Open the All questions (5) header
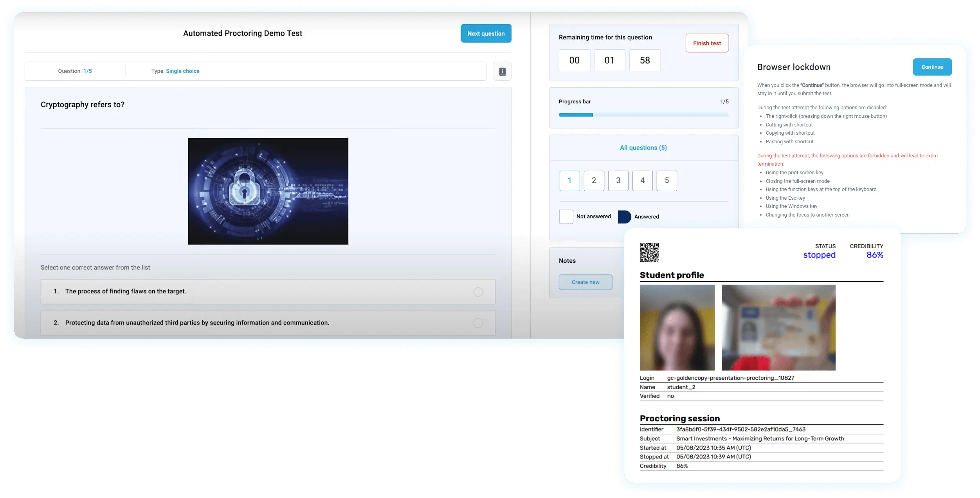Viewport: 980px width, 498px height. click(x=643, y=148)
